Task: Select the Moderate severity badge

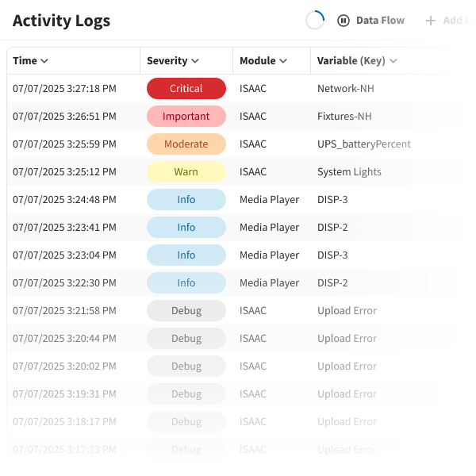Action: (186, 144)
